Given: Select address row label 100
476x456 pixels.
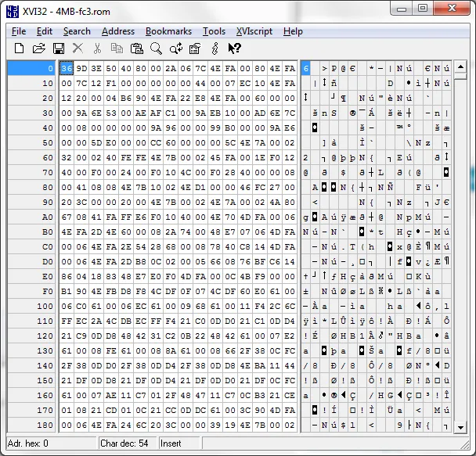Looking at the screenshot, I should 31,306.
